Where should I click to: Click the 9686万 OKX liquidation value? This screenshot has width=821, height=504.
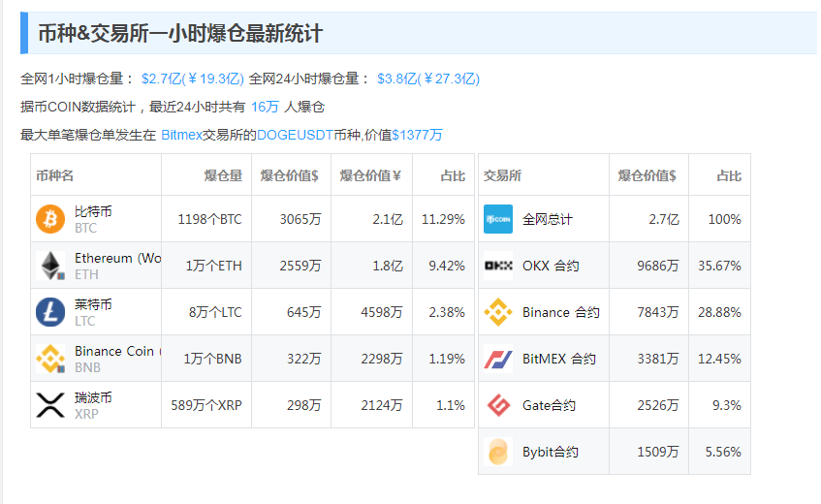pos(657,266)
